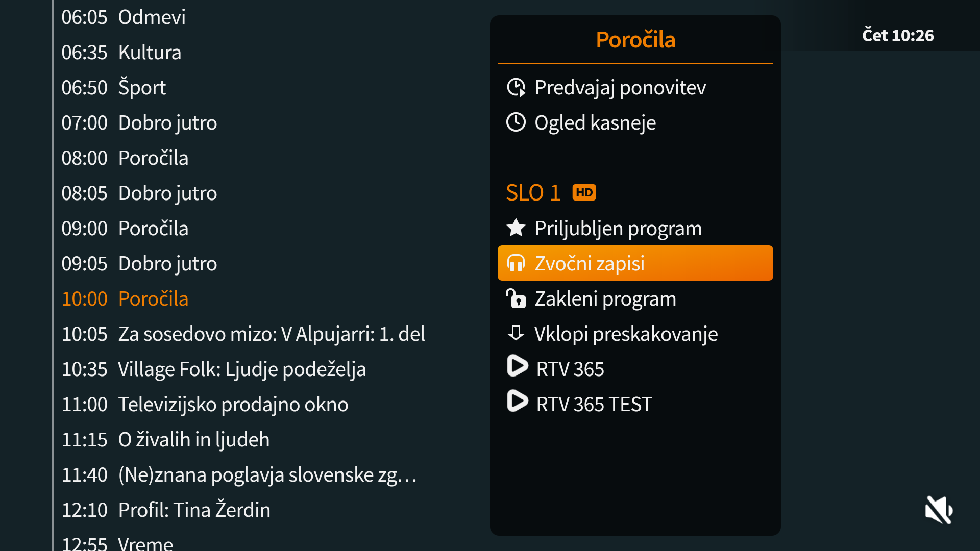The image size is (980, 551).
Task: Click the padlock icon for Zakleni program
Action: pos(516,298)
